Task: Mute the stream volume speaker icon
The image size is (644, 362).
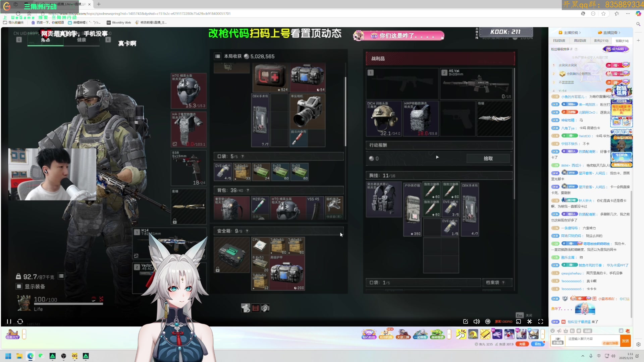Action: [x=477, y=321]
